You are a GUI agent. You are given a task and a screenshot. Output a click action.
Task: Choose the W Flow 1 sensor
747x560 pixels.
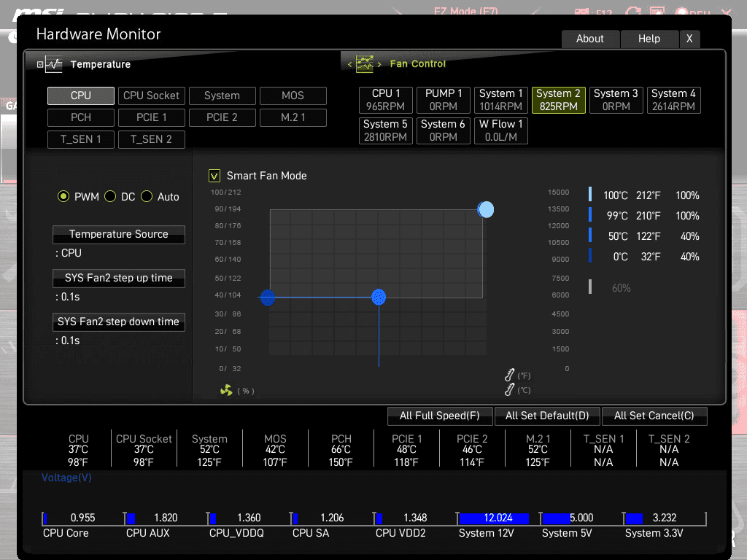(500, 131)
